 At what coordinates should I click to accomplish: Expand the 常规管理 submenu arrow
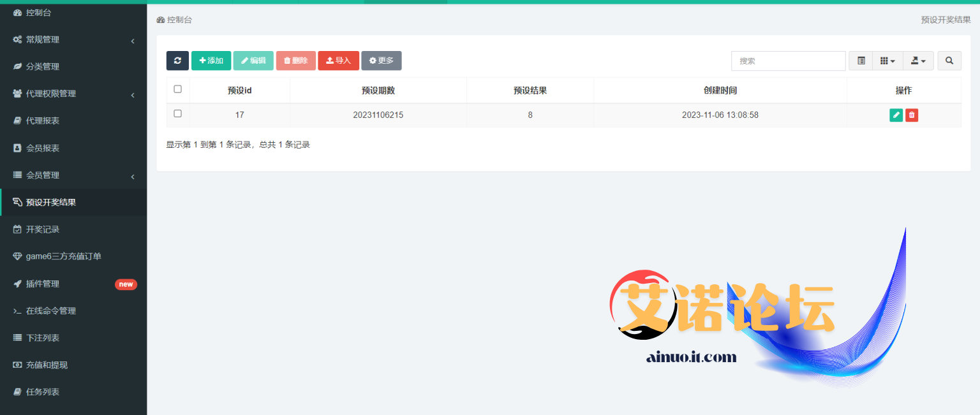coord(133,41)
